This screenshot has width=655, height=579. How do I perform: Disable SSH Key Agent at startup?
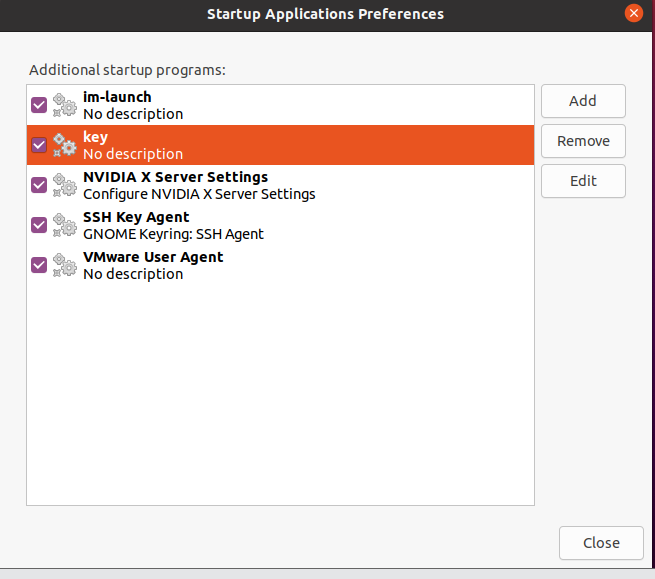pyautogui.click(x=39, y=225)
